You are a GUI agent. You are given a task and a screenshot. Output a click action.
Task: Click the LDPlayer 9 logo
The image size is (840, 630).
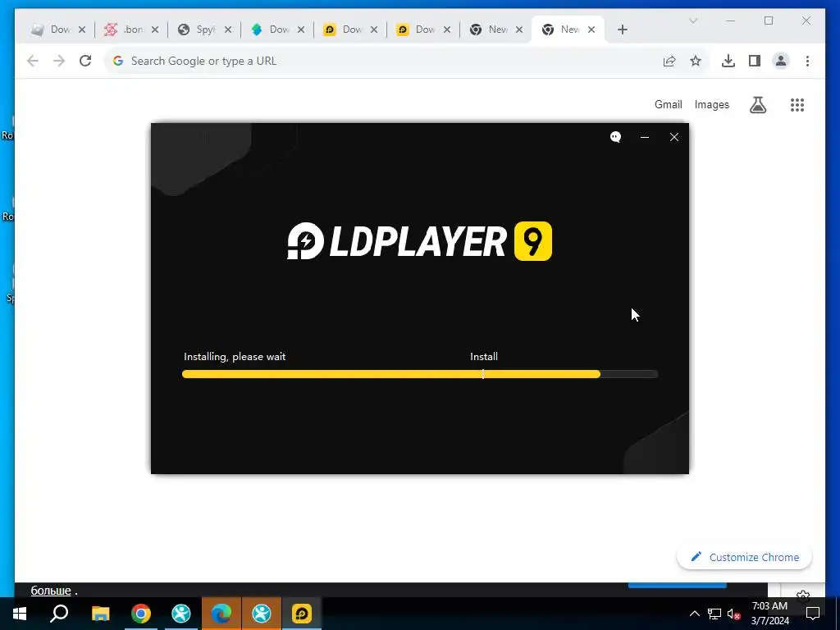419,241
